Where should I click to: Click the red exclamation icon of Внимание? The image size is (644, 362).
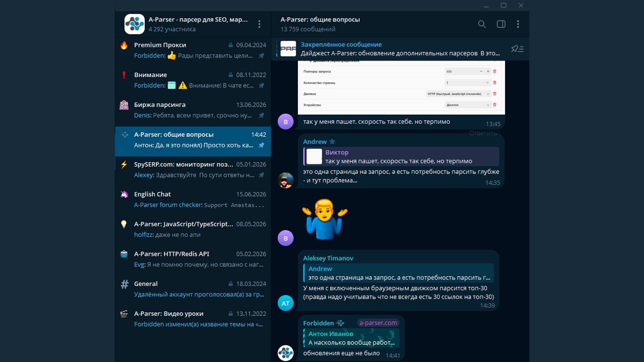pyautogui.click(x=124, y=75)
